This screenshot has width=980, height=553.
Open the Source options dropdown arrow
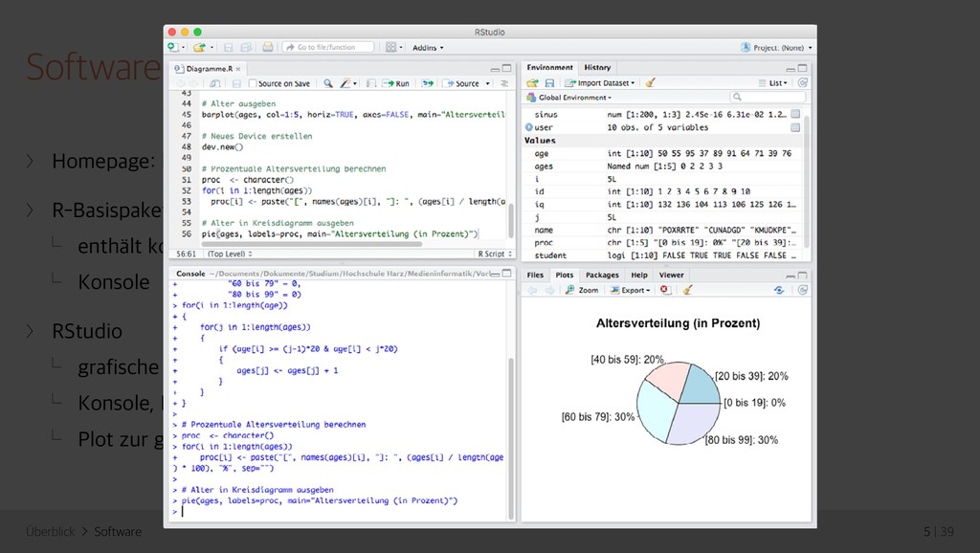pyautogui.click(x=487, y=83)
